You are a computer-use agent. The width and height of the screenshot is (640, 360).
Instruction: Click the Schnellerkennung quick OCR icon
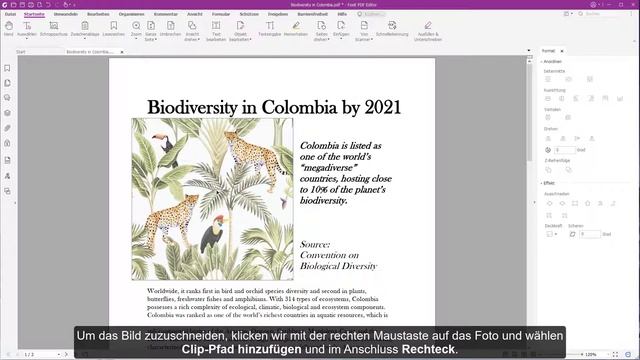392,29
